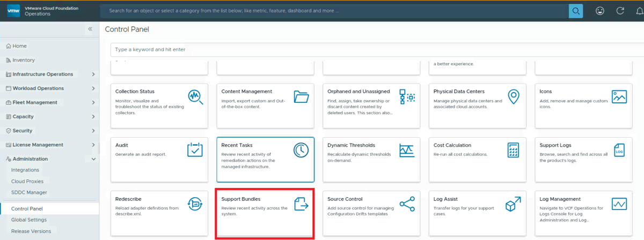Expand Workload Operations chevron
The width and height of the screenshot is (644, 240).
click(93, 88)
